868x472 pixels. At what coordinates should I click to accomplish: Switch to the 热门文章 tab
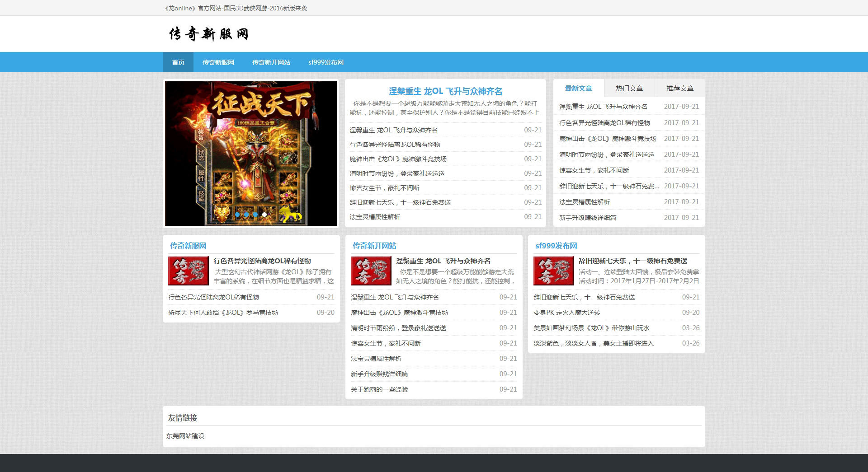pyautogui.click(x=629, y=89)
